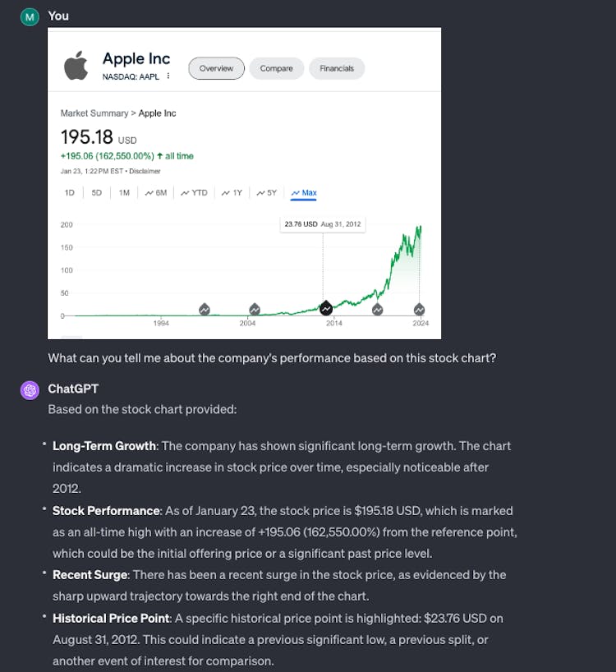The width and height of the screenshot is (616, 672).
Task: Click the event marker between 2014 and 2024
Action: (377, 309)
